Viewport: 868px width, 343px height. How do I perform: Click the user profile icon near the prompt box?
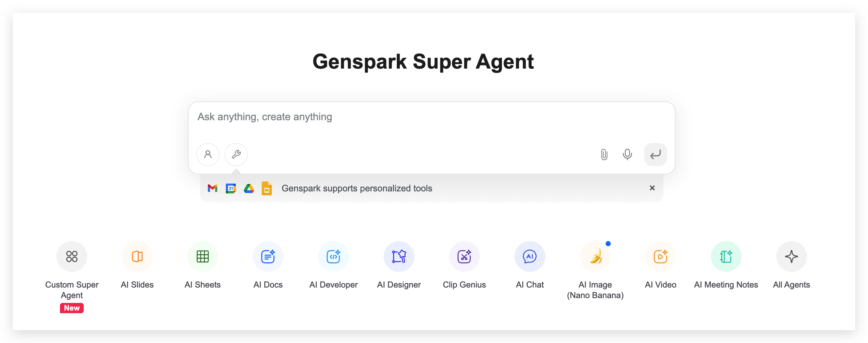pos(208,155)
